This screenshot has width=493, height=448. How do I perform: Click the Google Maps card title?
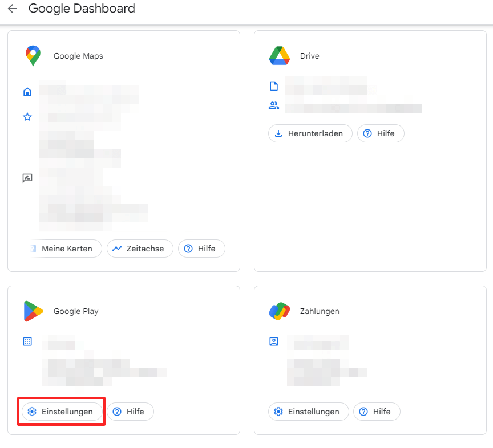point(78,56)
